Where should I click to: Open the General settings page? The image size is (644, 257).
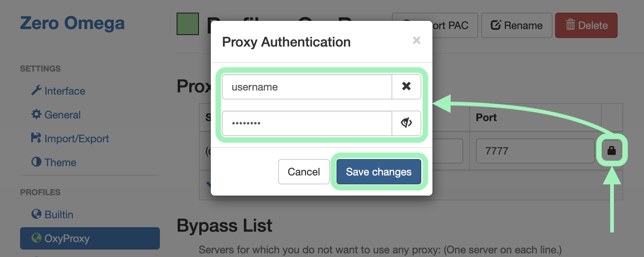tap(62, 115)
